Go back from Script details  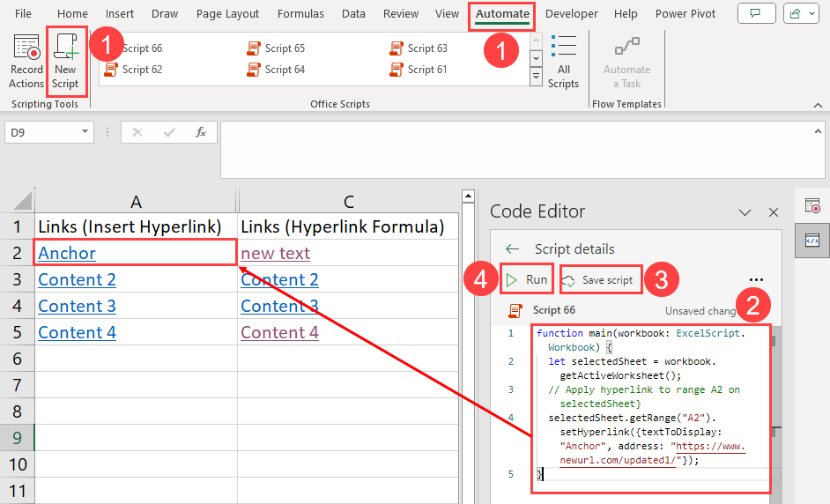(512, 248)
